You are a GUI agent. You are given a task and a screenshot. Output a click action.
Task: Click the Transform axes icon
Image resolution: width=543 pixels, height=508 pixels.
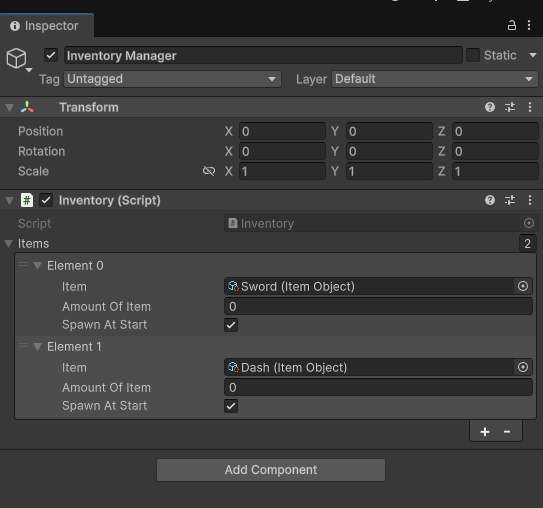[x=27, y=107]
